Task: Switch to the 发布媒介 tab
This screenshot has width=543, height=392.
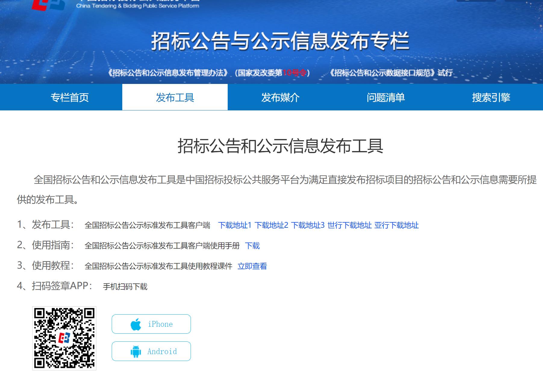Action: [x=280, y=97]
